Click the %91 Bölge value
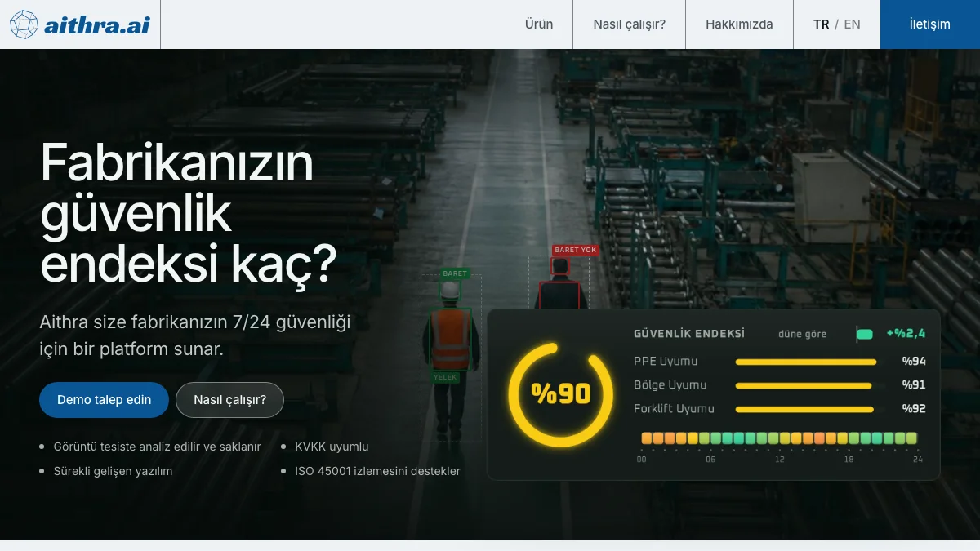 click(x=914, y=385)
